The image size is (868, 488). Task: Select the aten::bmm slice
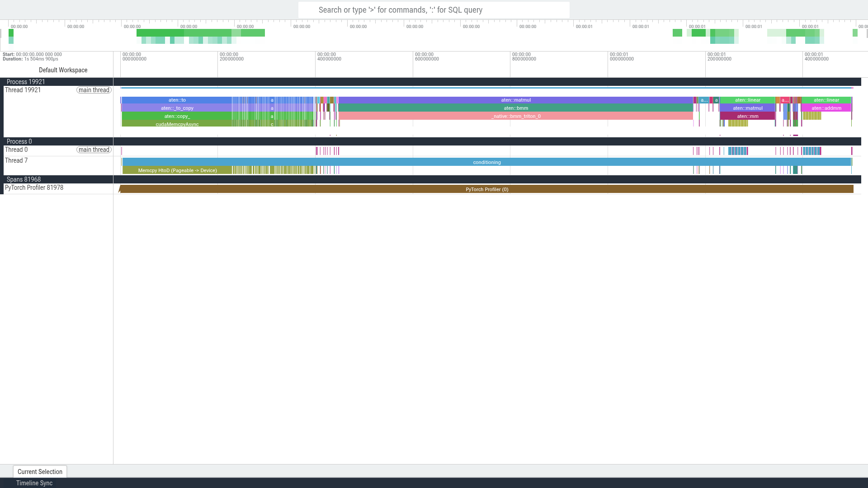pos(516,108)
